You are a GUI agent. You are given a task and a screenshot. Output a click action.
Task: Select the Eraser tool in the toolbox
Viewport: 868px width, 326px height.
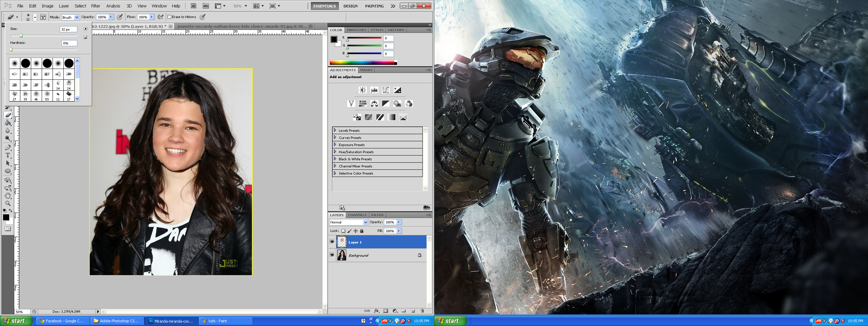point(8,115)
